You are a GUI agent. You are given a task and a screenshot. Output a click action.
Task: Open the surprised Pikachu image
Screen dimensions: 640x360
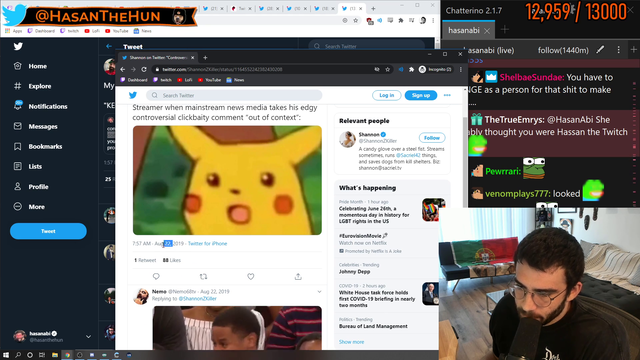tap(227, 180)
